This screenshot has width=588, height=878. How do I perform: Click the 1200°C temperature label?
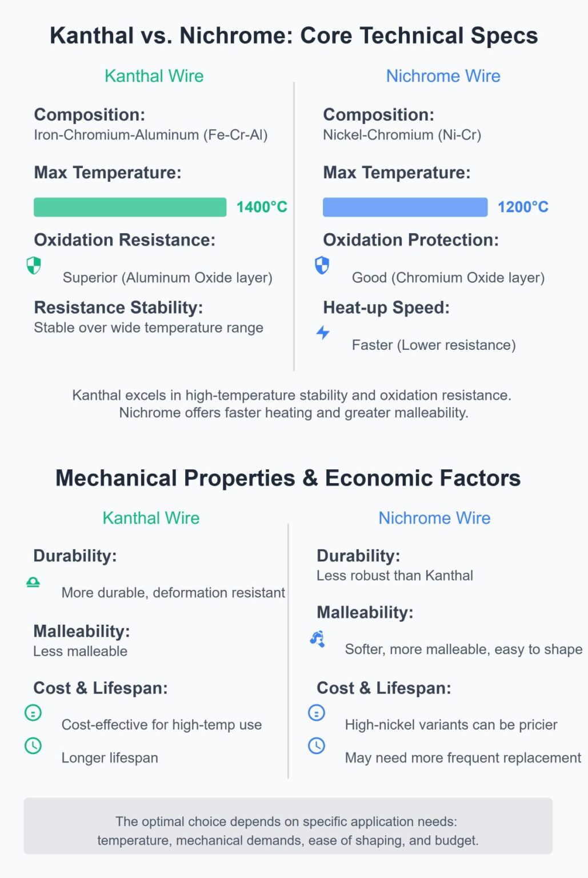pos(523,207)
